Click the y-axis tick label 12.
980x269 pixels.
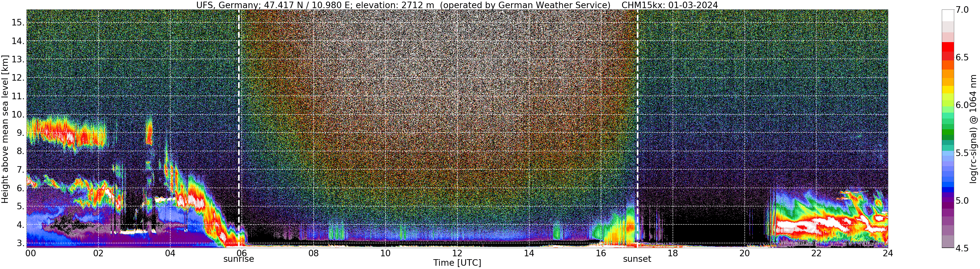(18, 78)
